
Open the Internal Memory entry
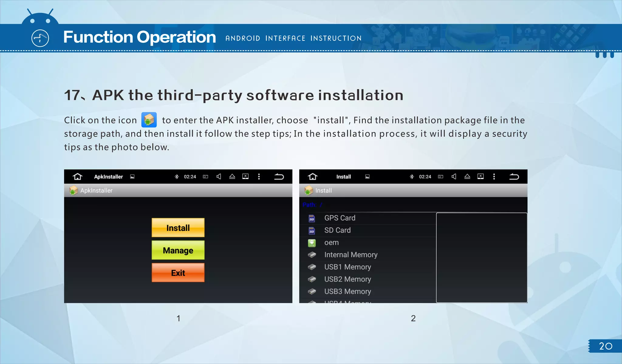pos(368,255)
